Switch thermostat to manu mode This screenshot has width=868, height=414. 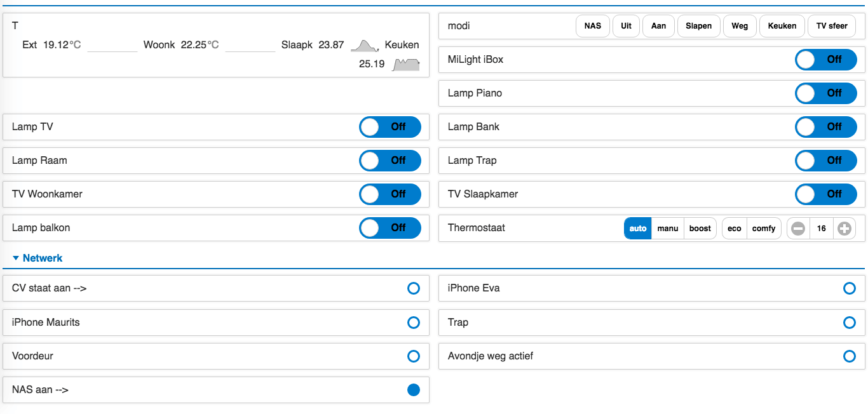[668, 229]
